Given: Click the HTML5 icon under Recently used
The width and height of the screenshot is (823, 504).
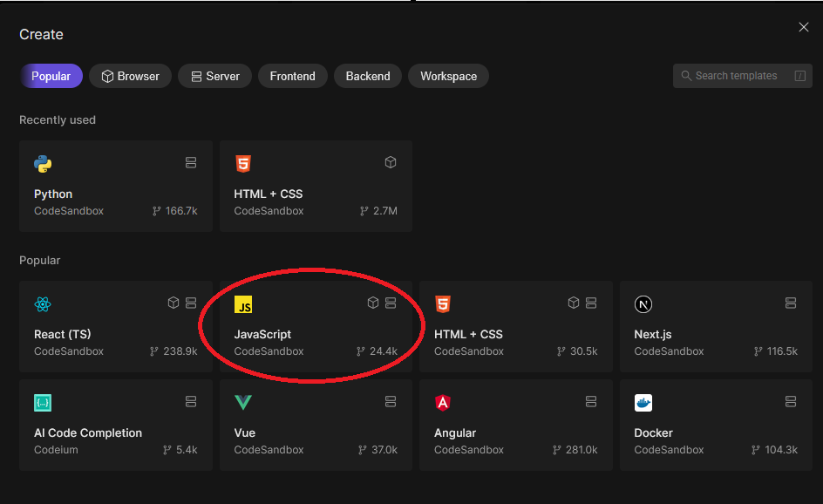Looking at the screenshot, I should tap(243, 164).
